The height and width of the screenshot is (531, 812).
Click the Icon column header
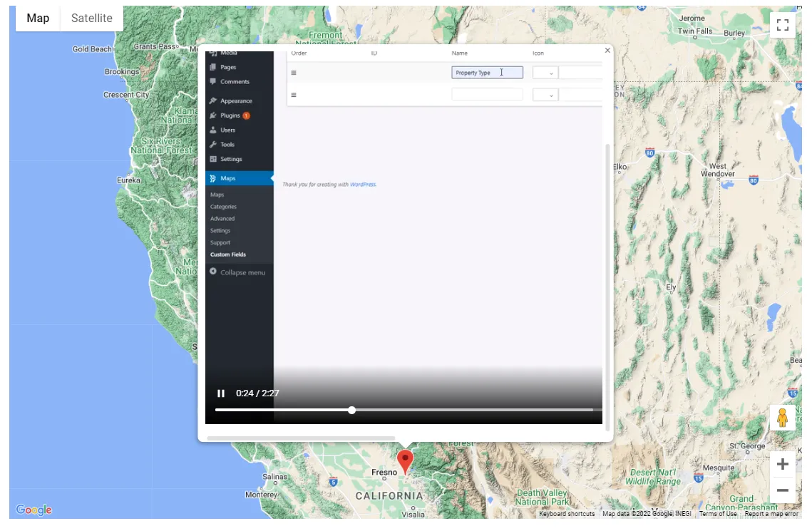pyautogui.click(x=538, y=53)
